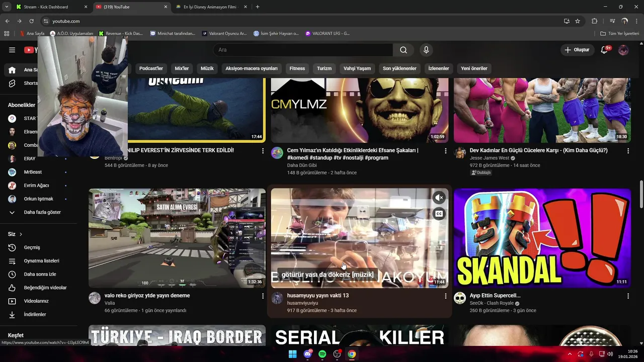Open the YouTube hamburger guide menu
Image resolution: width=644 pixels, height=362 pixels.
pyautogui.click(x=12, y=50)
